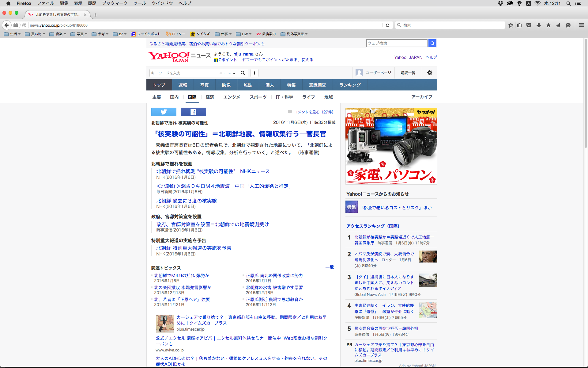The height and width of the screenshot is (368, 588).
Task: Click the plus button beside keyword search
Action: [254, 73]
